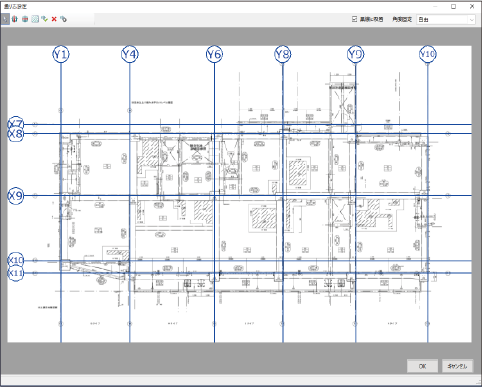The image size is (482, 387).
Task: Select the X11 grid axis bubble
Action: (x=16, y=273)
